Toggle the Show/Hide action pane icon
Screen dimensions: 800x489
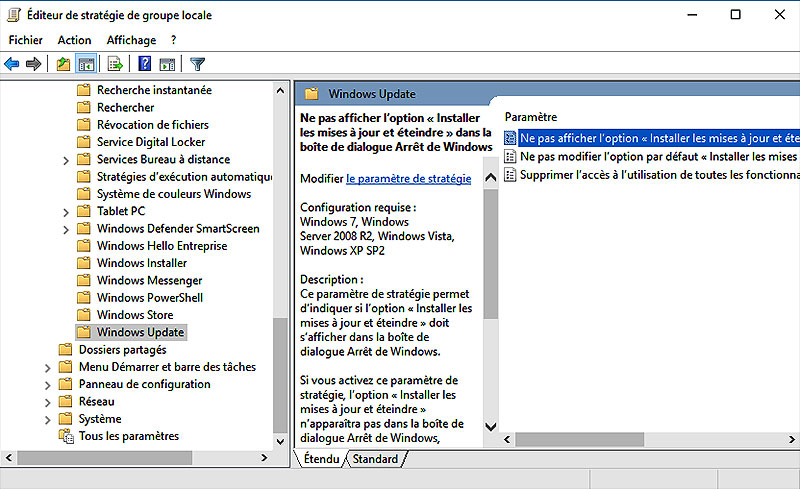click(167, 64)
